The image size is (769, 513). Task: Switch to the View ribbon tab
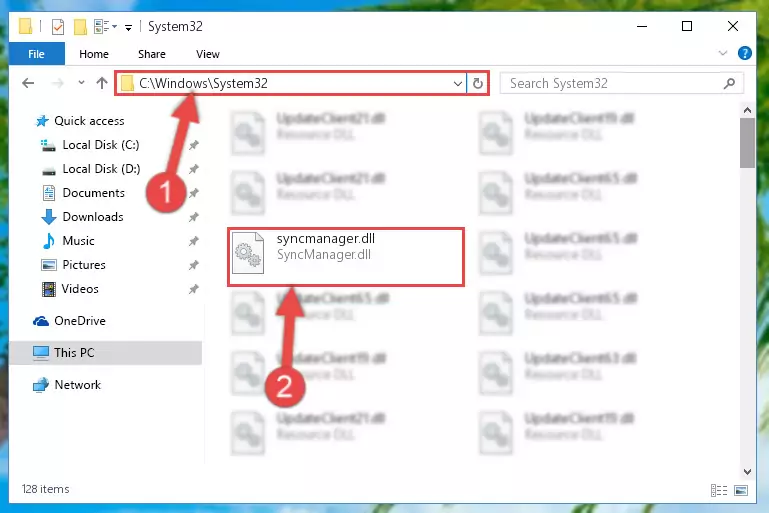pyautogui.click(x=207, y=54)
